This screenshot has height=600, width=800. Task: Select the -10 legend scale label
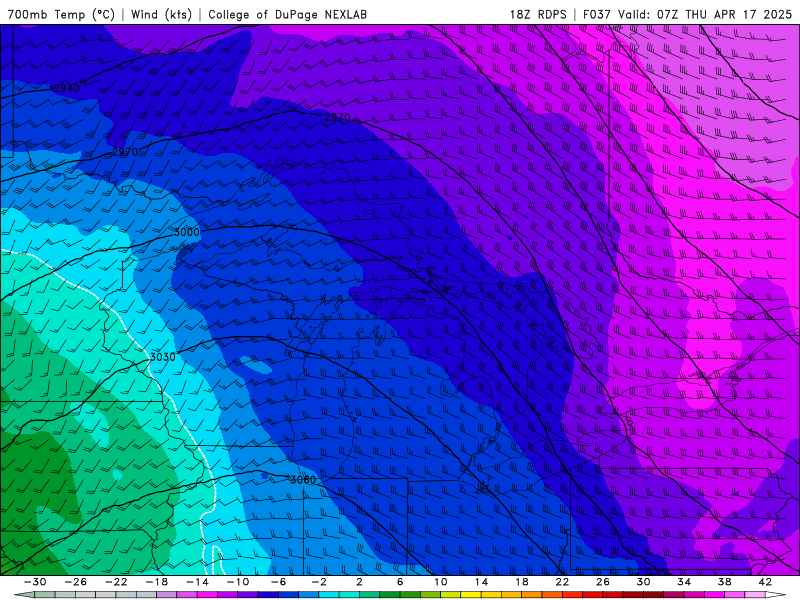point(238,582)
